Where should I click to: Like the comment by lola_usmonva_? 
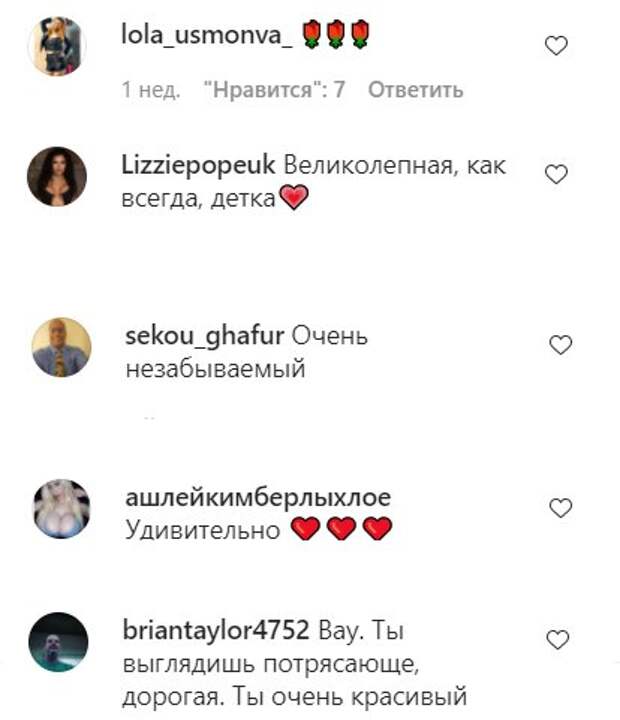pos(556,46)
